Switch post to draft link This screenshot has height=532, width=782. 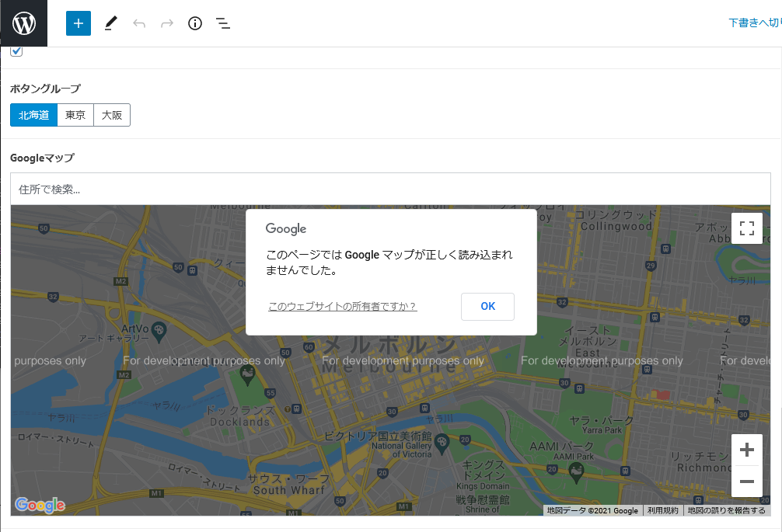coord(755,23)
